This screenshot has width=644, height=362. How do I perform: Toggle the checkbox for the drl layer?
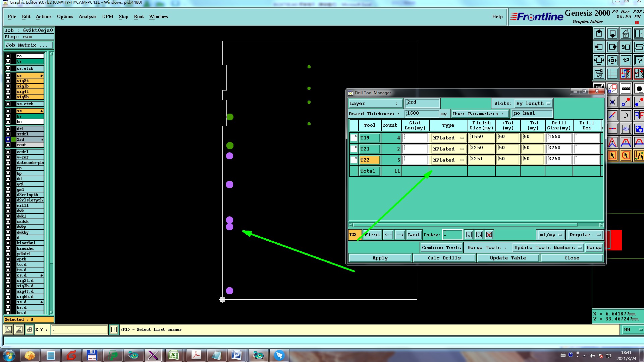click(8, 129)
